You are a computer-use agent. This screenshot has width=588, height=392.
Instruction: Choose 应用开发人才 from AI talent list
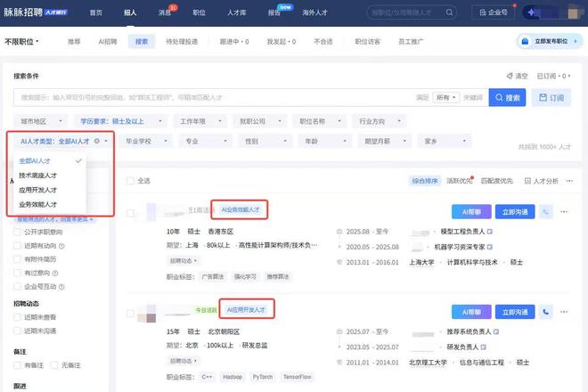(x=38, y=190)
